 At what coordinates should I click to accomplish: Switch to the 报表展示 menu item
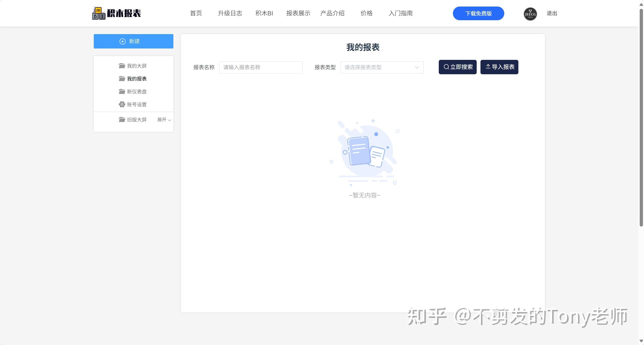coord(298,13)
